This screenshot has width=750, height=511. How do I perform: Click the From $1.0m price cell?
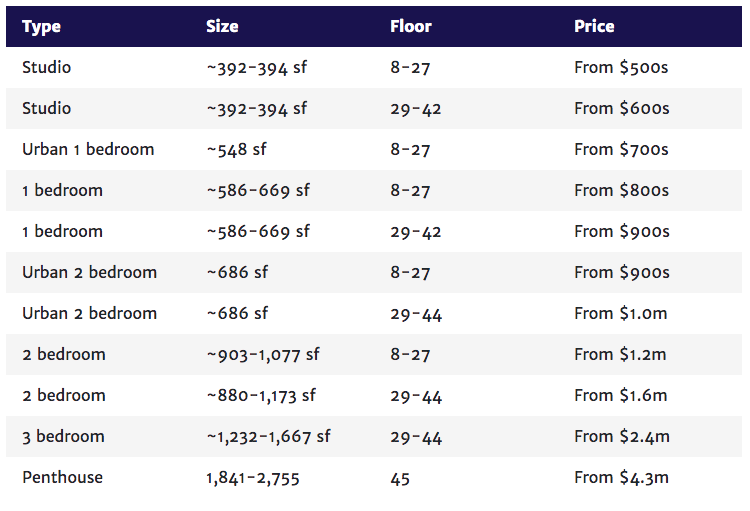[620, 313]
